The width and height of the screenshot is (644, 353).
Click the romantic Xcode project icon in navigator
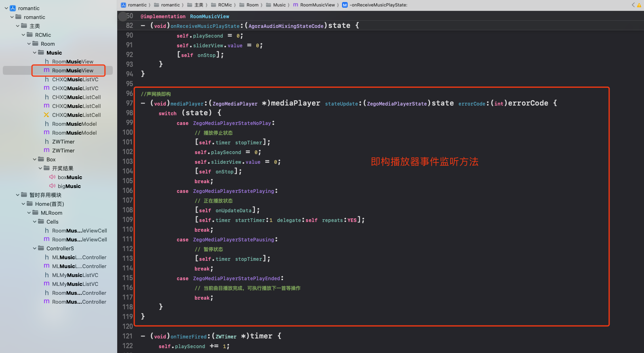coord(13,8)
